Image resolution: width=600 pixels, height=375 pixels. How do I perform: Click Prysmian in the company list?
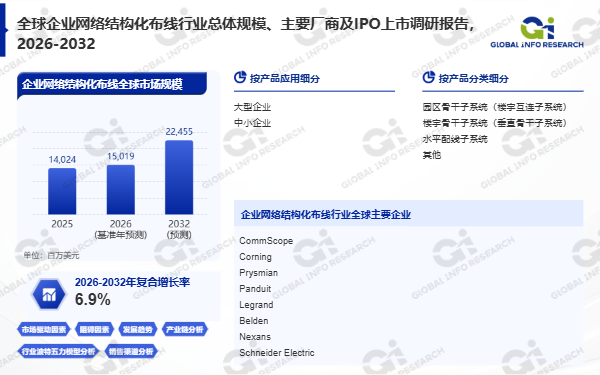coord(258,273)
